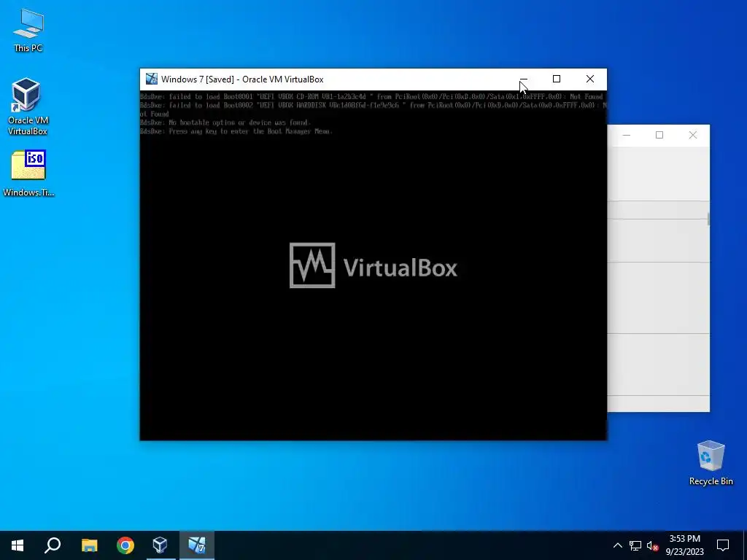Open the Recycle Bin icon
Image resolution: width=747 pixels, height=560 pixels.
(711, 463)
